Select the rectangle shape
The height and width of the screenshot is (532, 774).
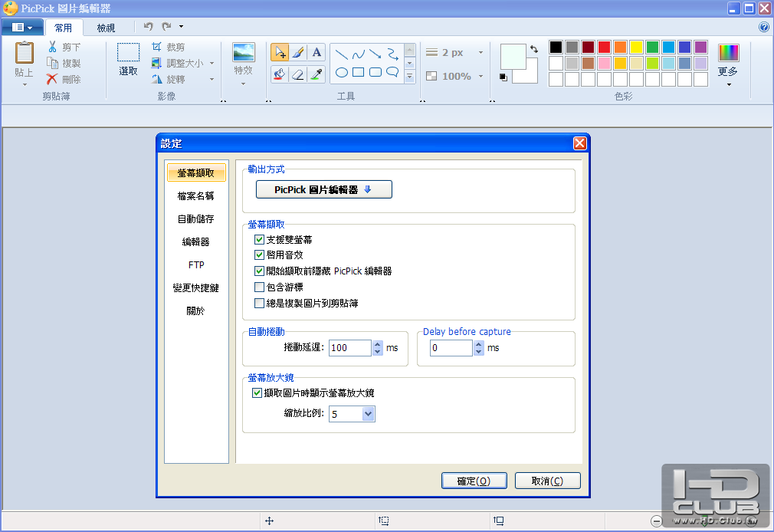click(359, 73)
